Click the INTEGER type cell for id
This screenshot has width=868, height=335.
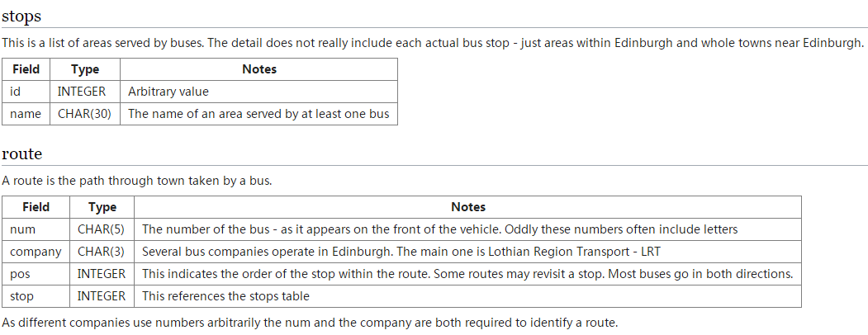click(x=82, y=92)
